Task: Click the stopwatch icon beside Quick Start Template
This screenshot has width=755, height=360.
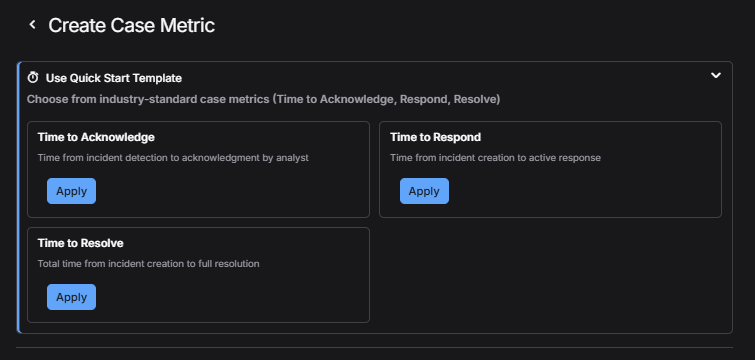Action: [x=33, y=77]
